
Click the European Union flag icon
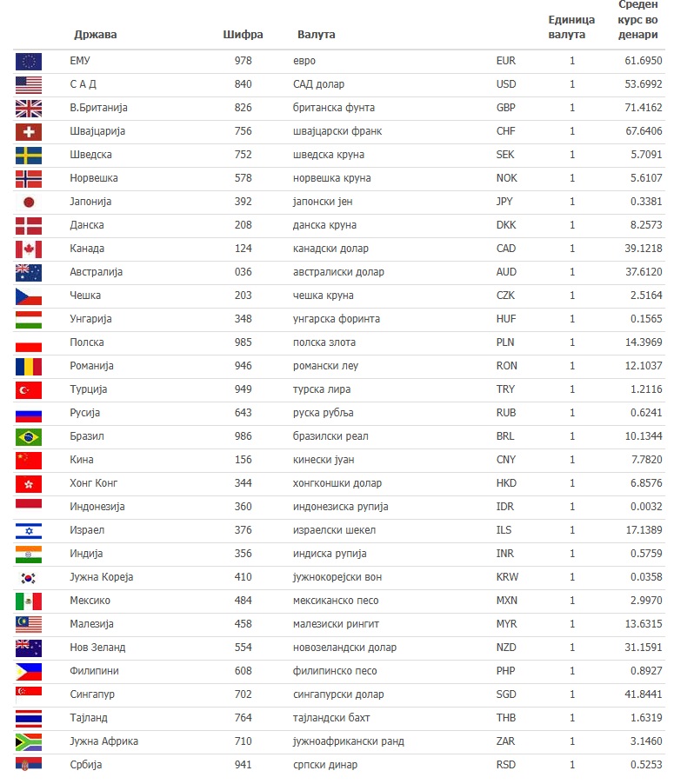[28, 61]
